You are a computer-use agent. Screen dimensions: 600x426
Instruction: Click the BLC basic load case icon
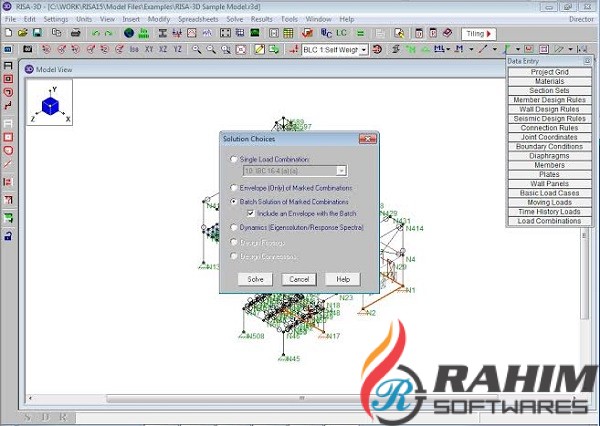click(326, 33)
